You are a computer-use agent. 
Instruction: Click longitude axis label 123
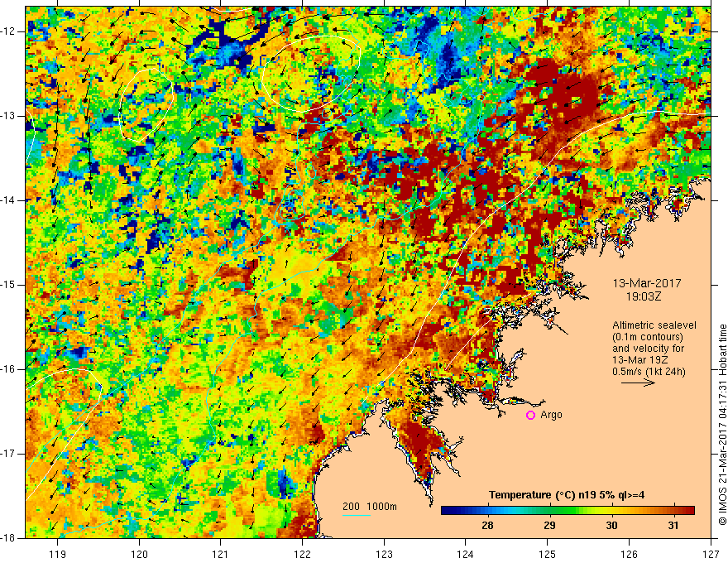point(384,554)
